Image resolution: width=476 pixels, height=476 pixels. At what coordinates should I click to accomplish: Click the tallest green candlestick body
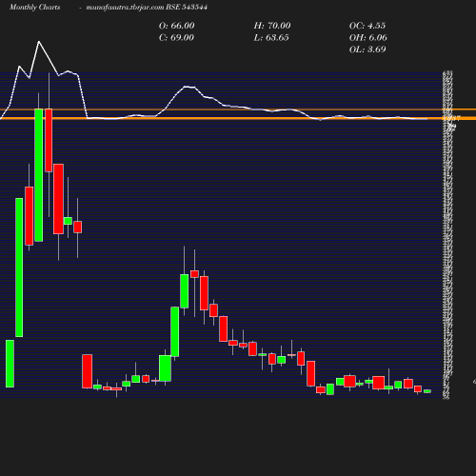[x=19, y=268]
